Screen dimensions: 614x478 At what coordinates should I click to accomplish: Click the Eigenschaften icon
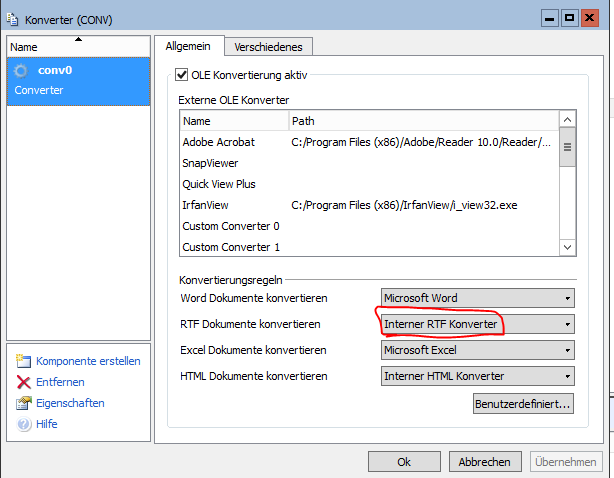tap(24, 403)
